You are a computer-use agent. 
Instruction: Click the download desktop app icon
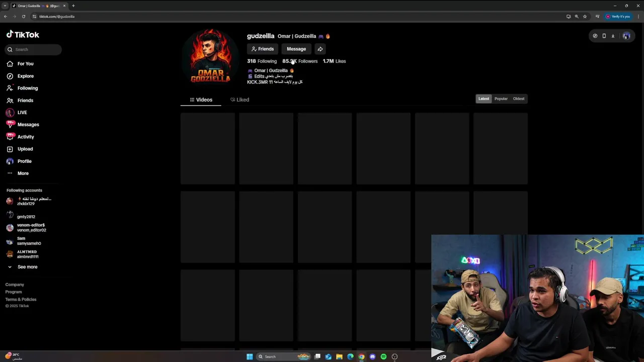point(613,36)
